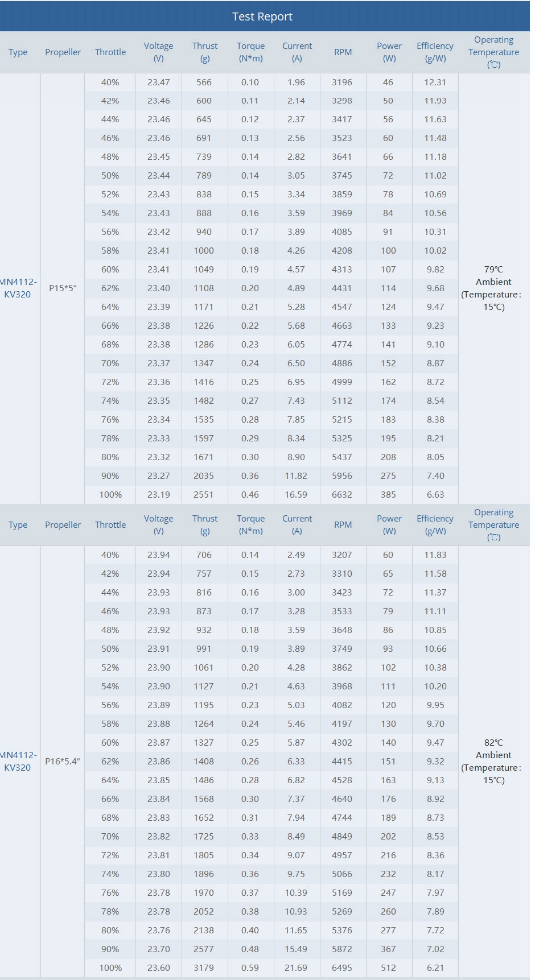The image size is (535, 980).
Task: Open the MN4112-KV320 link in the first table
Action: point(18,288)
